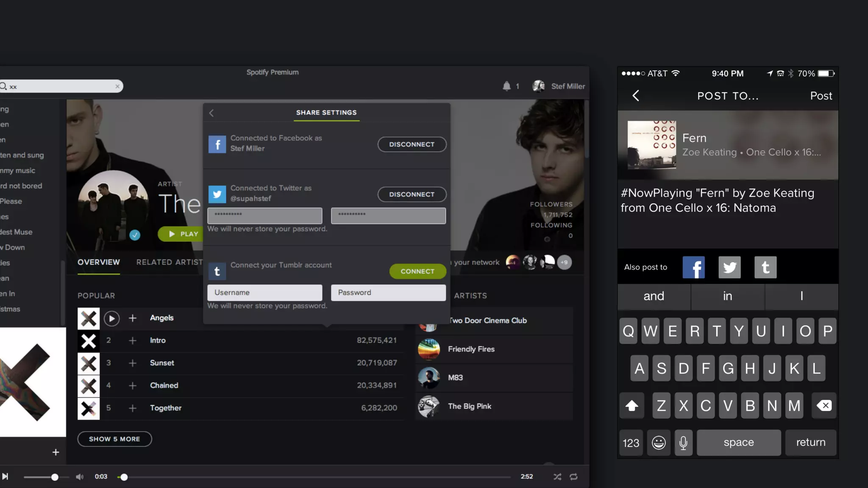Toggle repeat playback icon
Image resolution: width=868 pixels, height=488 pixels.
point(573,477)
